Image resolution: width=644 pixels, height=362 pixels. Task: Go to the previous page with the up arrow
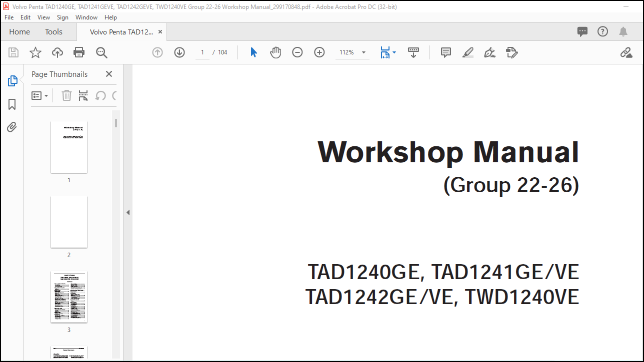[x=157, y=52]
